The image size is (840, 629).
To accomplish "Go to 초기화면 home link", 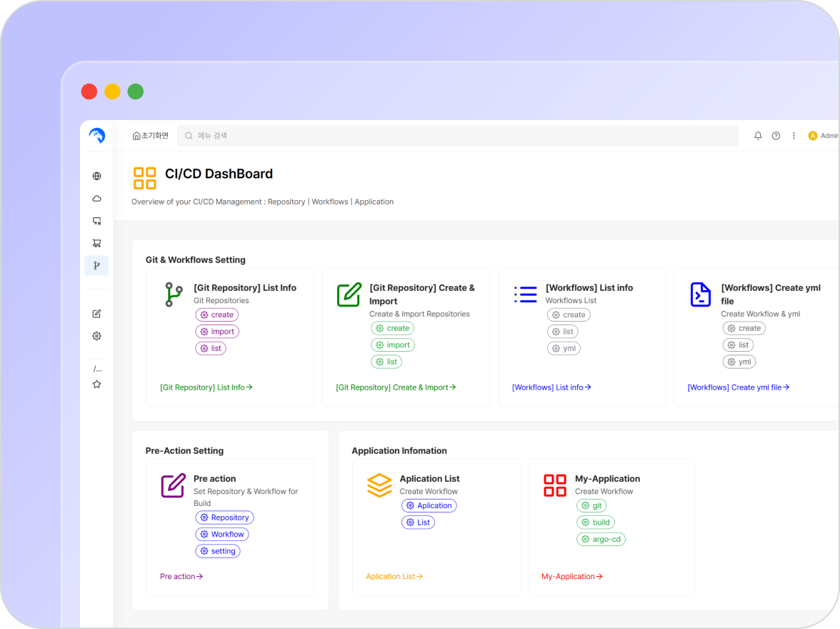I will coord(151,136).
